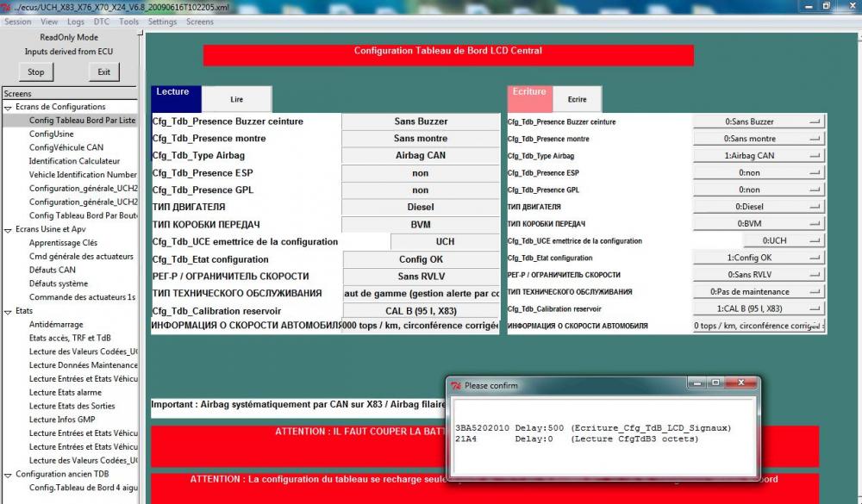This screenshot has height=504, width=862.
Task: Open the 0:UCH emettrice dropdown
Action: [x=784, y=240]
